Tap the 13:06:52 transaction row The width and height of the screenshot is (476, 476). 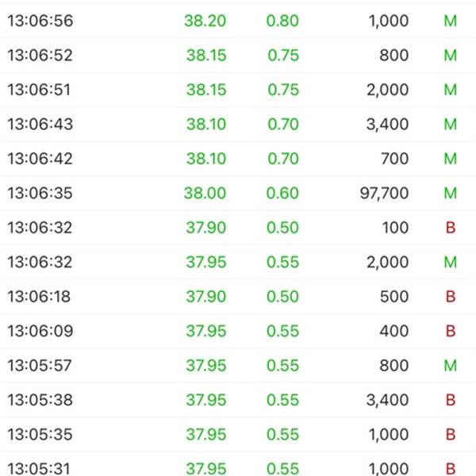[x=238, y=55]
